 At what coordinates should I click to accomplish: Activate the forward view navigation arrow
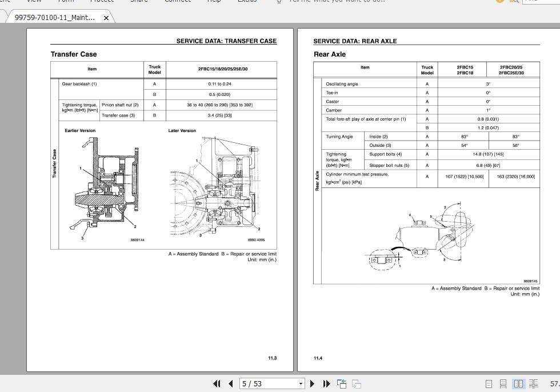(356, 383)
